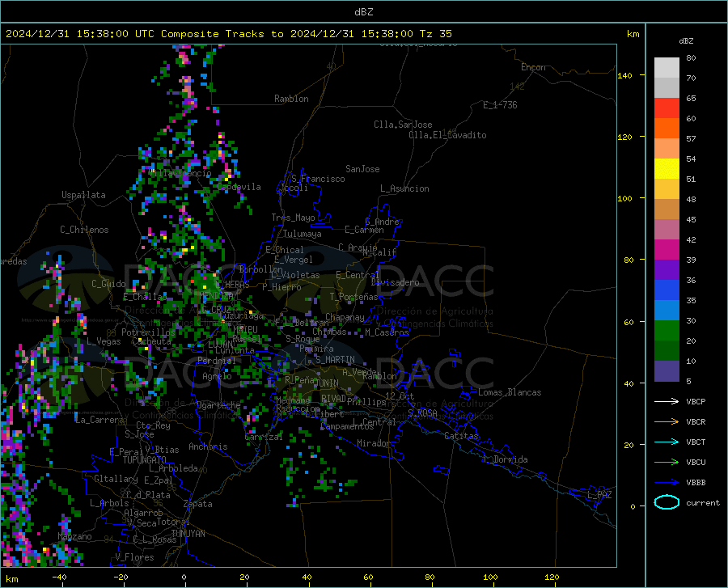Click the Capdevila place label
Screen dimensions: 728x588
[239, 187]
